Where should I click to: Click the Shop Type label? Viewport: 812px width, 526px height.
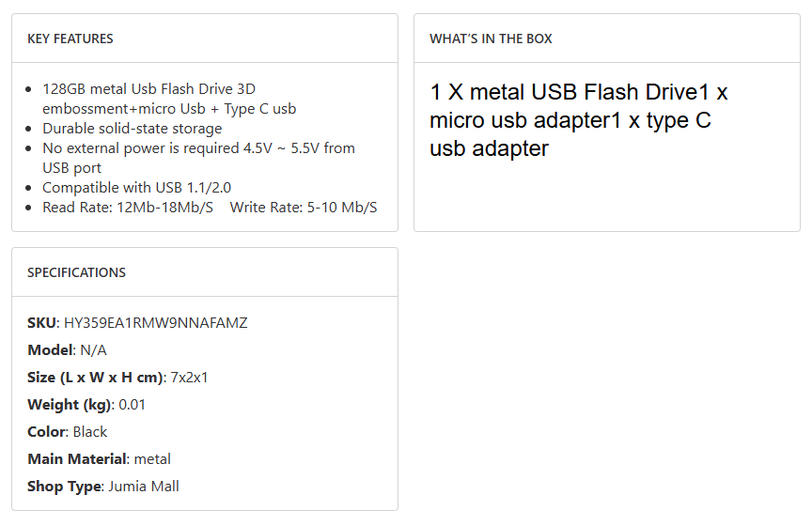point(64,487)
